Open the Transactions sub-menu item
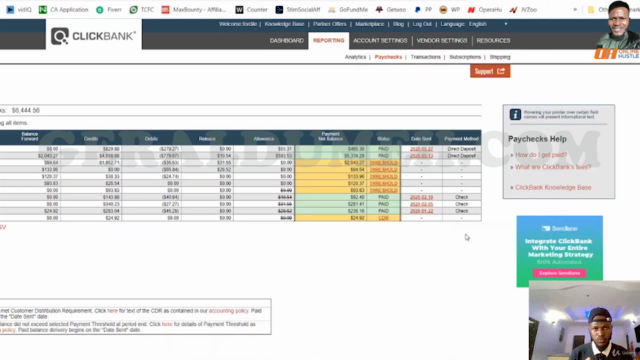 (425, 57)
